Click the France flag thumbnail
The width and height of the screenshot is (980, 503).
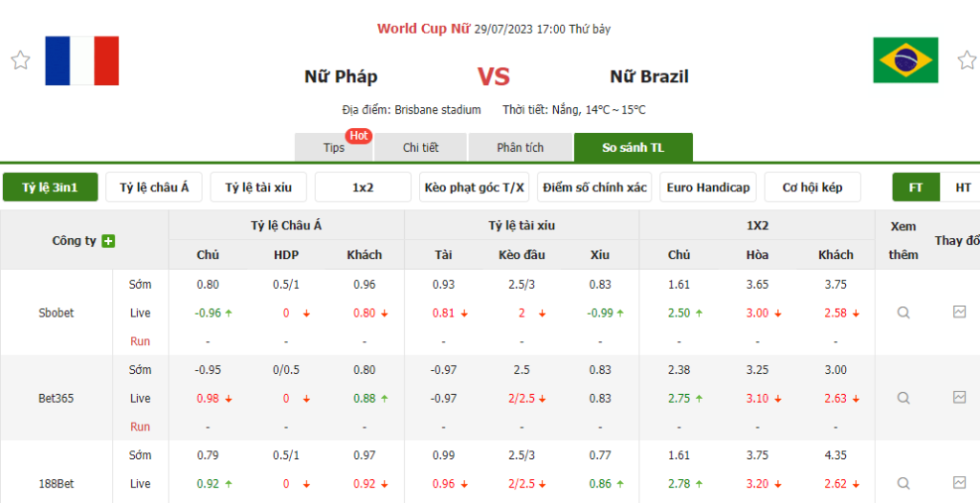tap(81, 60)
